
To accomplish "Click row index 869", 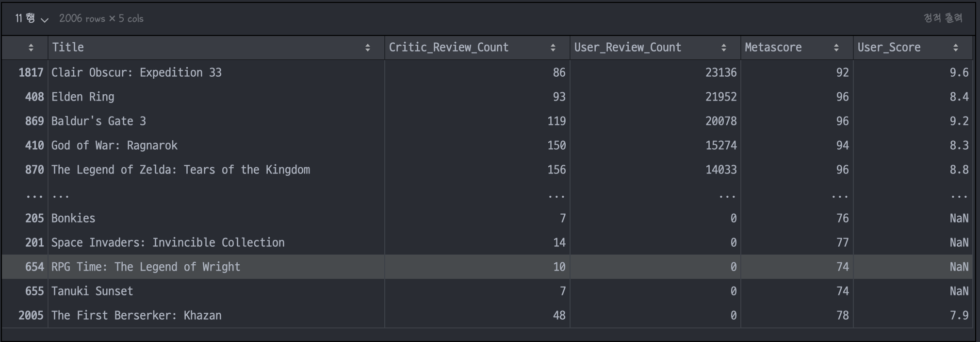I will (34, 121).
